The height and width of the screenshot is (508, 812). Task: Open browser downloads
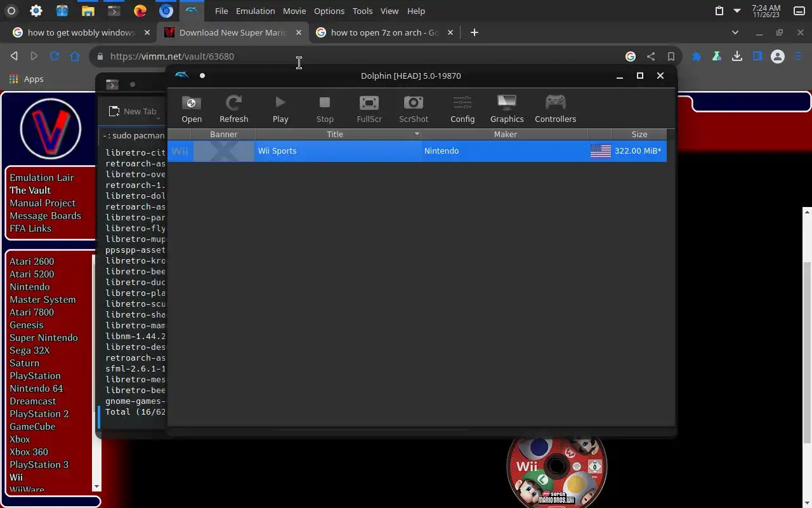(x=737, y=57)
